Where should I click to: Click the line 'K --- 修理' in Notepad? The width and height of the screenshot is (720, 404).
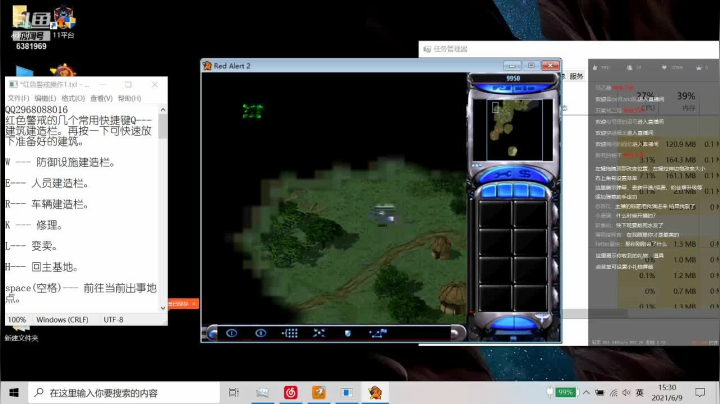point(34,225)
